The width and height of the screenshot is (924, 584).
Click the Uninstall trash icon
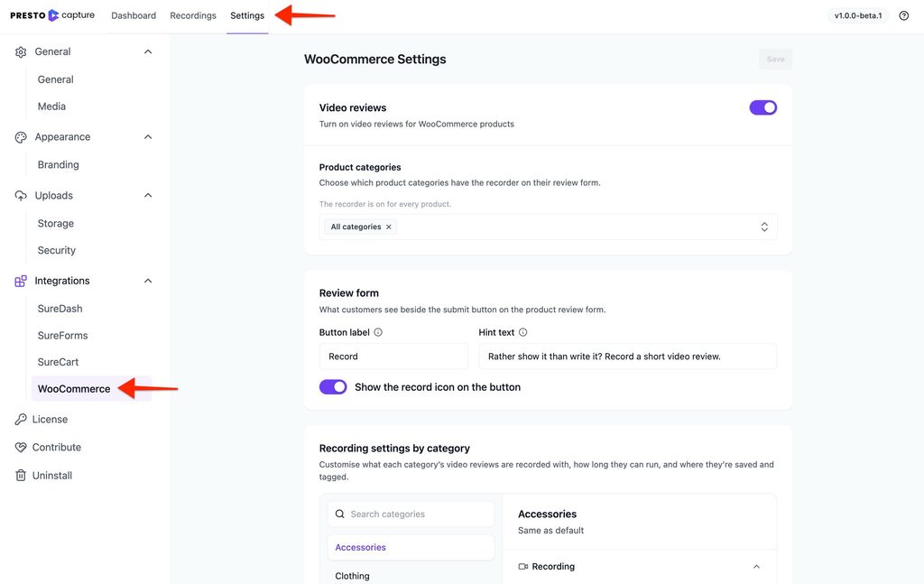pos(21,476)
